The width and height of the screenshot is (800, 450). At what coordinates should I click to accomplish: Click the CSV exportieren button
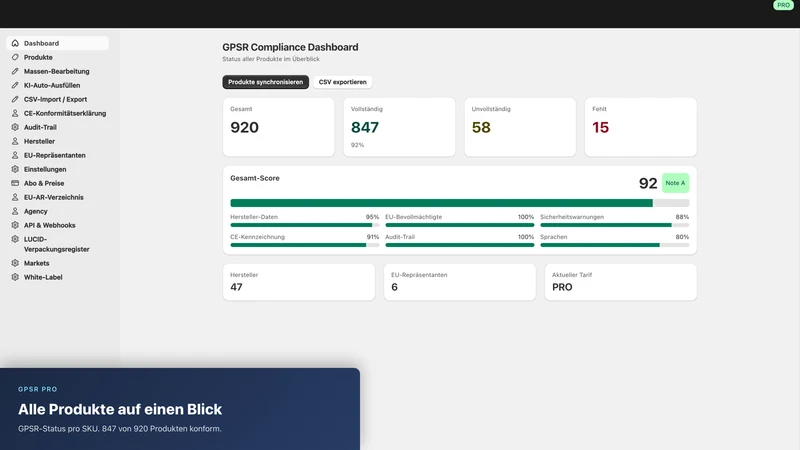point(342,82)
